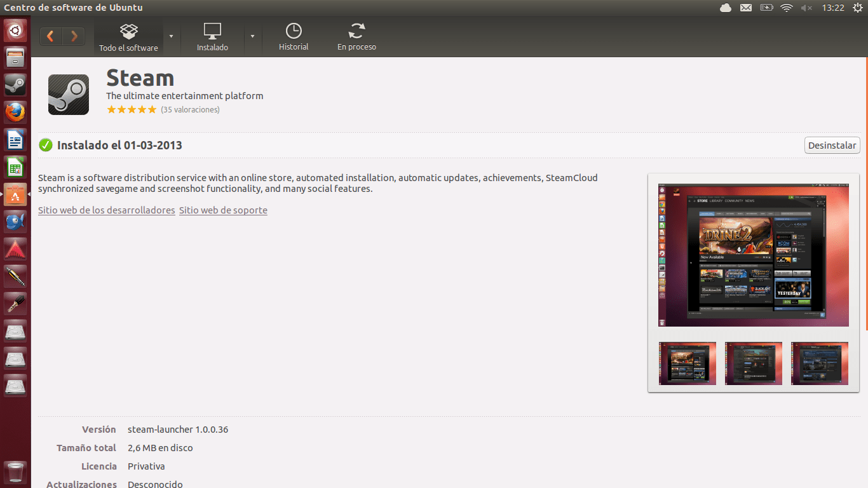Open Firefox from the launcher
Screen dimensions: 868x488
(x=15, y=112)
